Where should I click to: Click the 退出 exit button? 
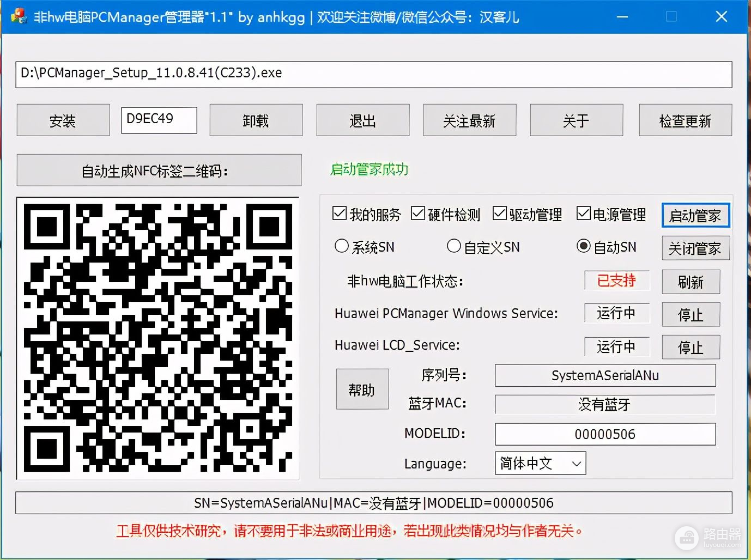(x=363, y=120)
